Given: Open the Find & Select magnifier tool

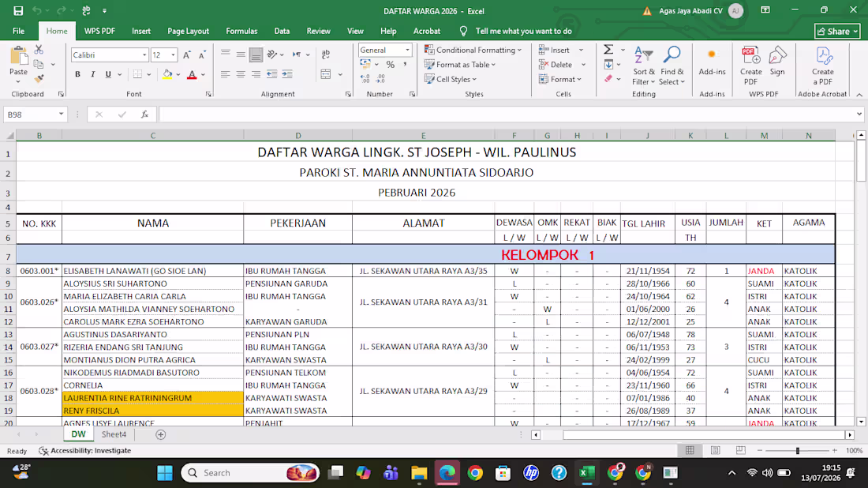Looking at the screenshot, I should 672,66.
